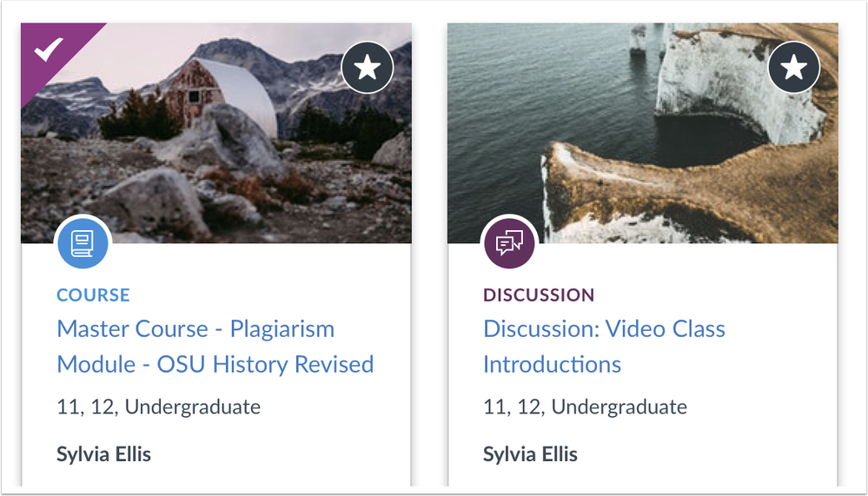Click the purple checkmark ribbon on the course card
This screenshot has width=868, height=496.
coord(48,54)
